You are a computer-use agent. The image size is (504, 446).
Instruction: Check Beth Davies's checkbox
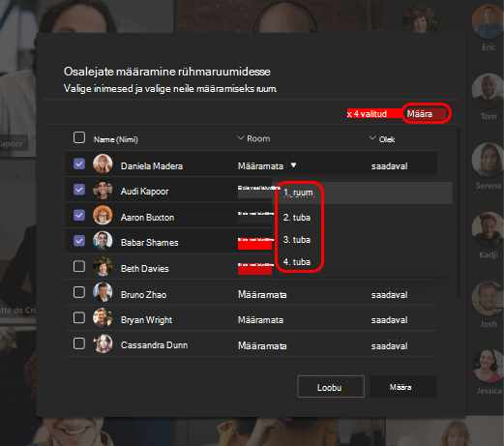pos(79,266)
